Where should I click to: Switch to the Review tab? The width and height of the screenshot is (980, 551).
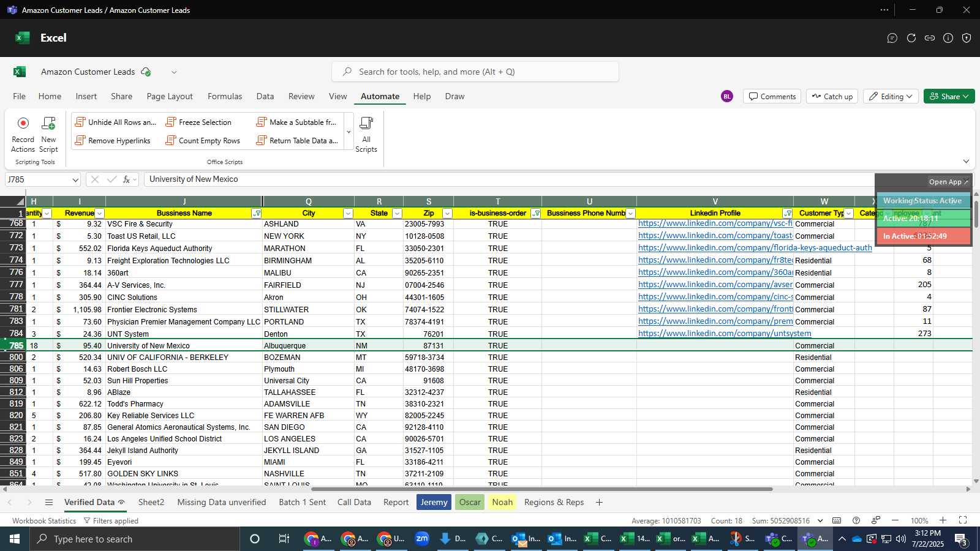pyautogui.click(x=301, y=96)
